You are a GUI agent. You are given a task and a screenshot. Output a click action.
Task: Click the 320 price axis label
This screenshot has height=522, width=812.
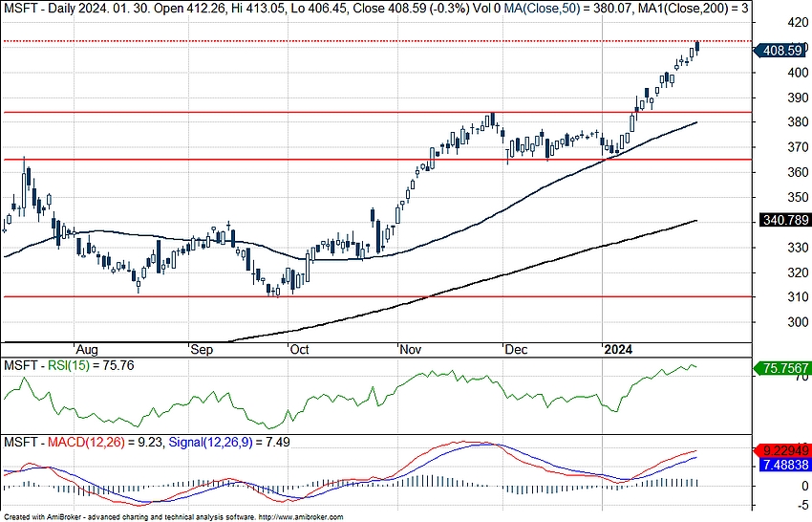798,272
